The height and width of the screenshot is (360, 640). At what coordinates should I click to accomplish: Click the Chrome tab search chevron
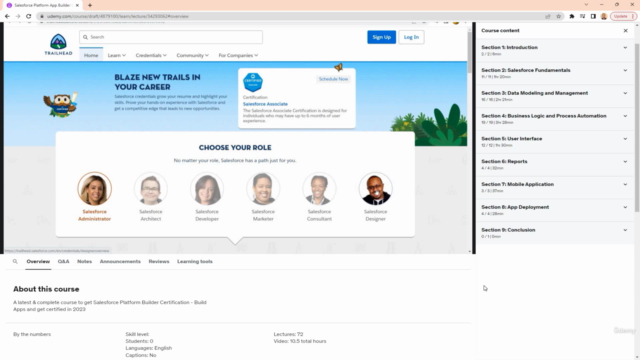pyautogui.click(x=586, y=5)
